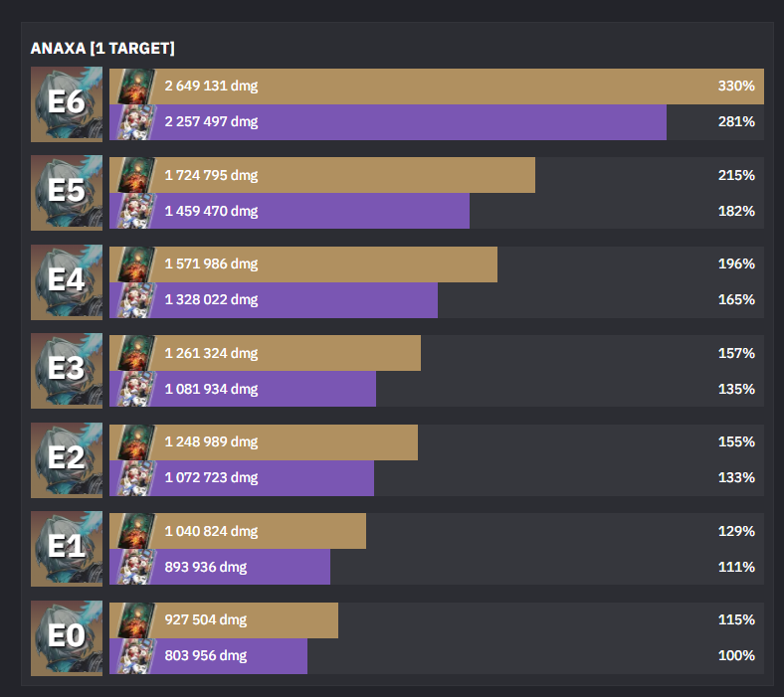Click light cone icon beside 1 328 022 dmg
This screenshot has width=784, height=697.
tap(134, 300)
